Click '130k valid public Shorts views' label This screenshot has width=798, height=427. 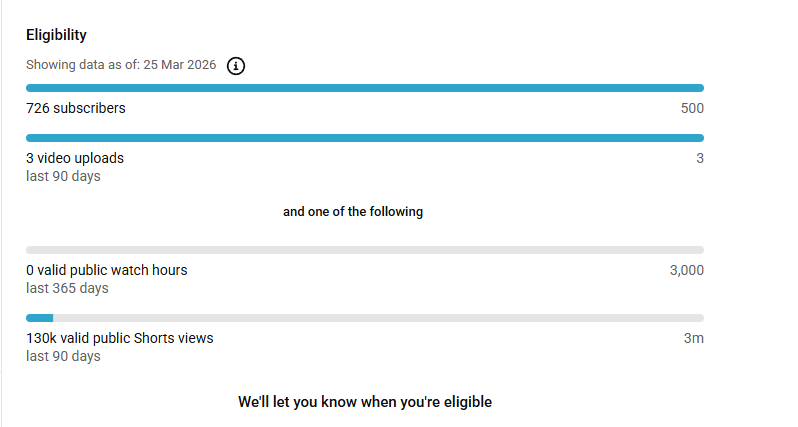[x=119, y=338]
